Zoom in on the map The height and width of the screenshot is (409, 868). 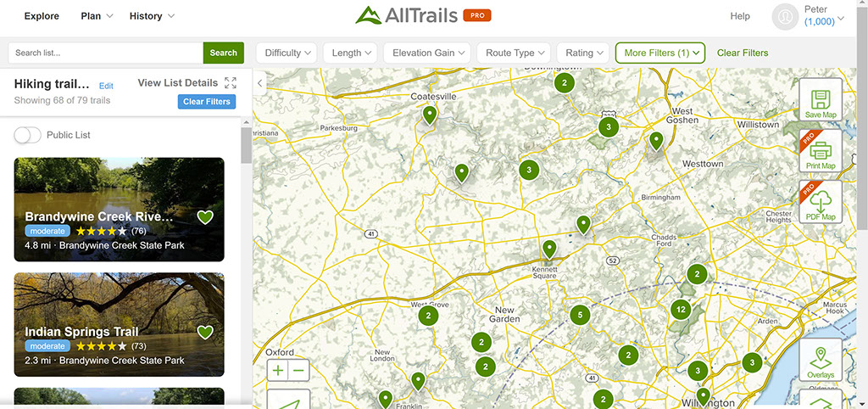click(278, 370)
